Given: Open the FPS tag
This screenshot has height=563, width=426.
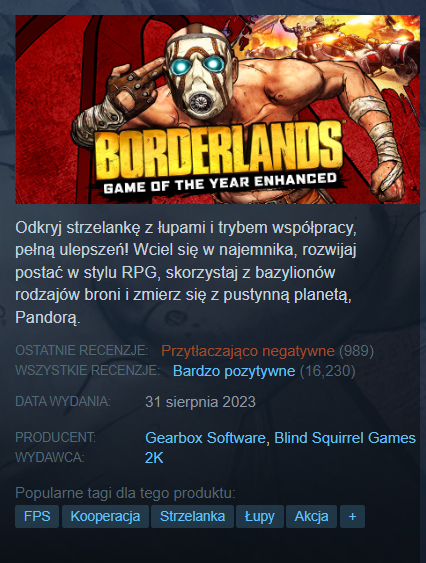Looking at the screenshot, I should [x=37, y=516].
